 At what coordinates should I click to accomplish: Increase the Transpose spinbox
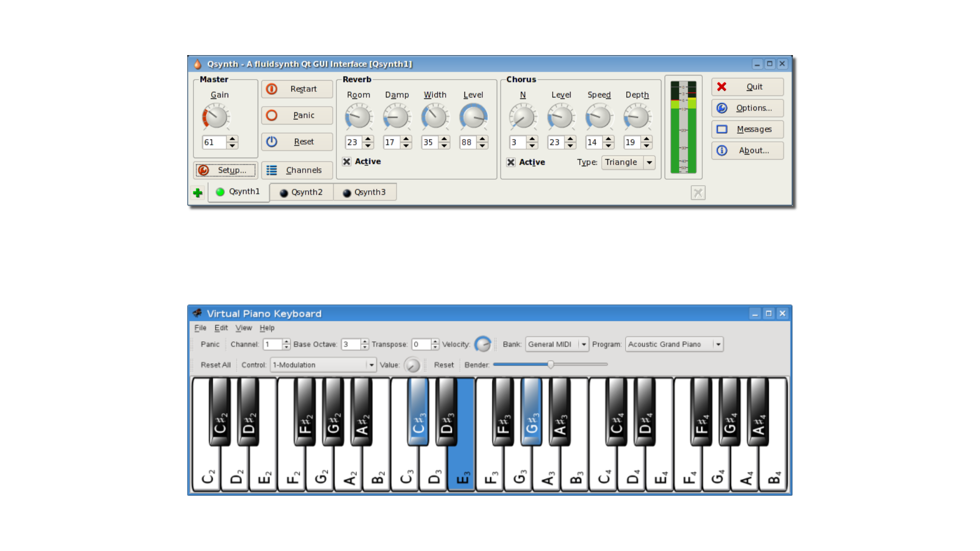click(x=435, y=341)
